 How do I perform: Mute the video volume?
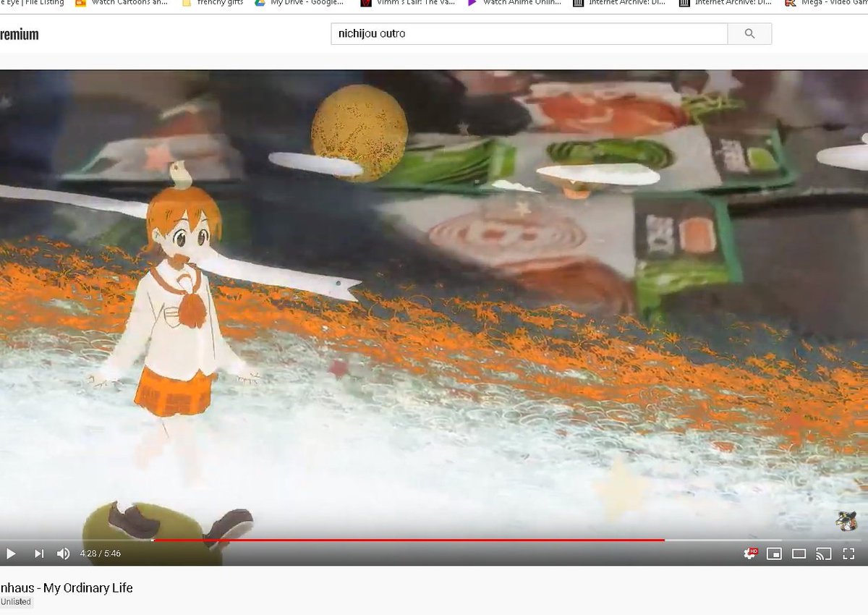pos(64,553)
